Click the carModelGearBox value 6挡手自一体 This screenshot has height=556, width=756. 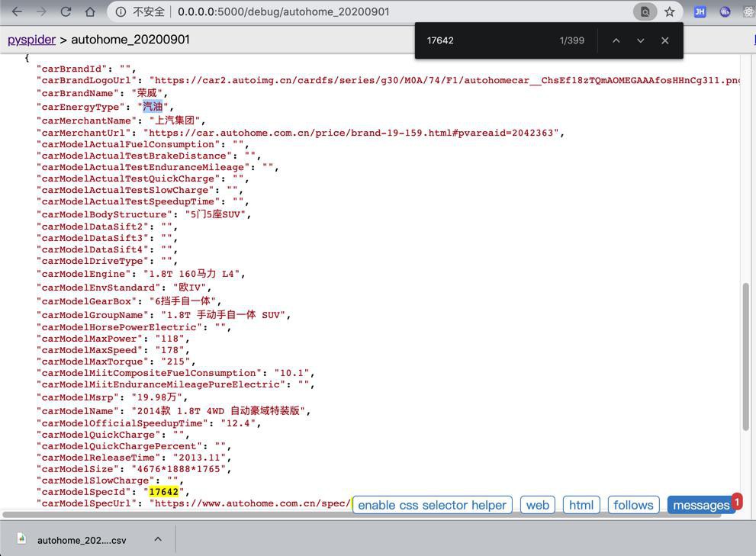pos(183,301)
